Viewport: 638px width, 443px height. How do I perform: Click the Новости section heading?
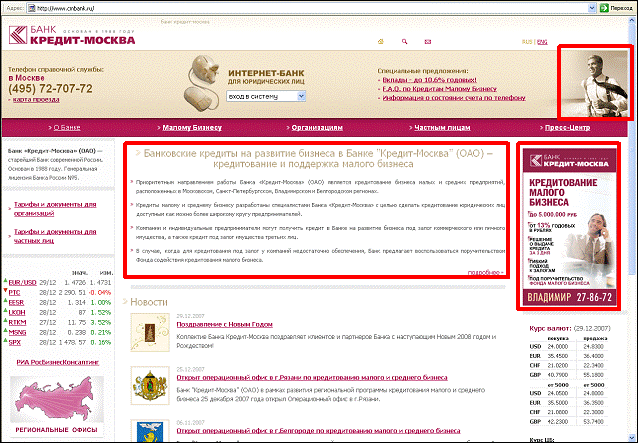[149, 302]
